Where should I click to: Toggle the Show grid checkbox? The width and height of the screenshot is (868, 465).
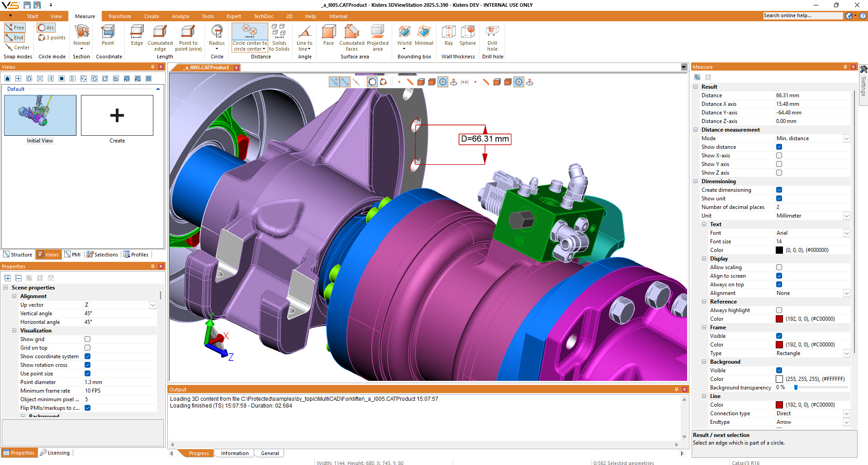(x=88, y=339)
